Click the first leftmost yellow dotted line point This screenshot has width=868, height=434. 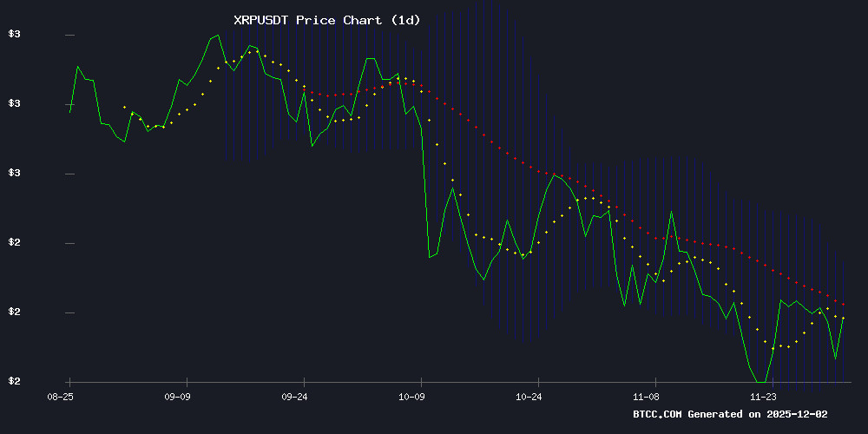pos(124,107)
